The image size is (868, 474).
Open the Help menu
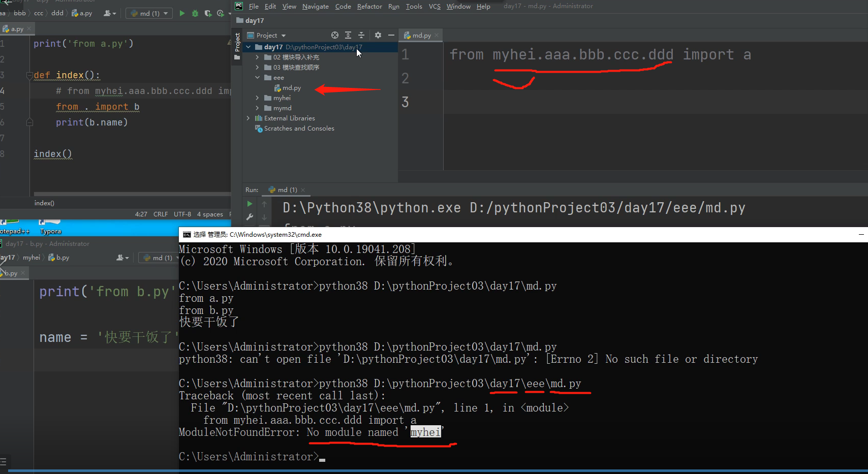point(483,6)
